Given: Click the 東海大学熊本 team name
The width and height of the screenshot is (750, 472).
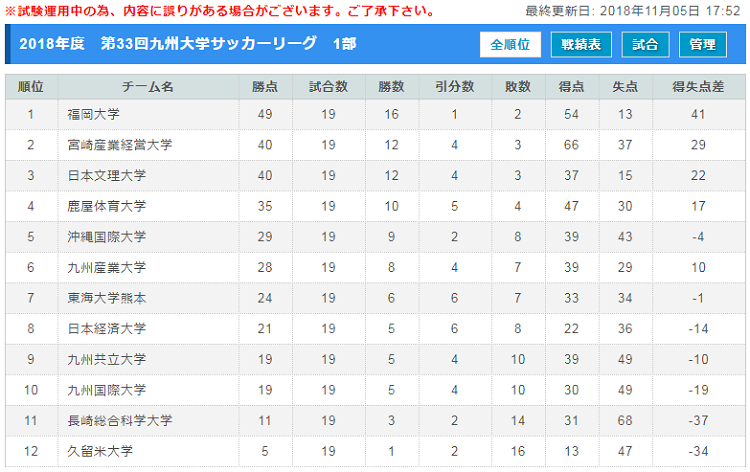Looking at the screenshot, I should pos(107,298).
